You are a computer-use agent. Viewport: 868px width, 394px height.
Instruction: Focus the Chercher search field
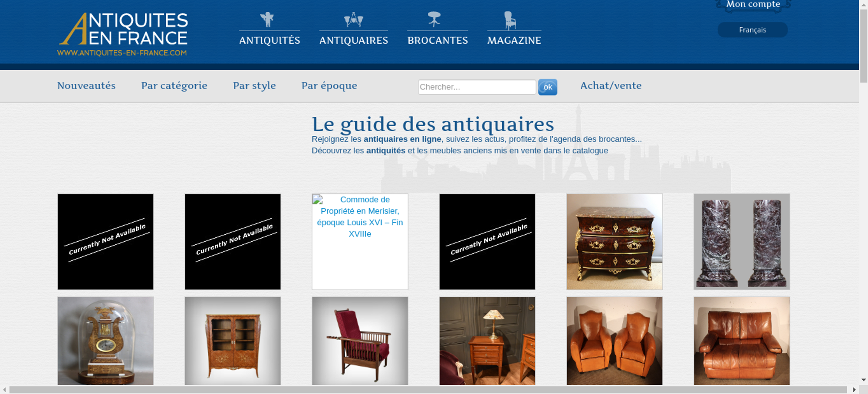tap(477, 87)
